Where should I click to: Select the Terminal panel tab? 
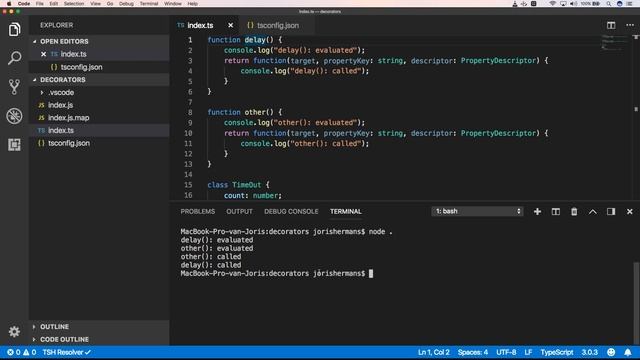click(x=346, y=211)
